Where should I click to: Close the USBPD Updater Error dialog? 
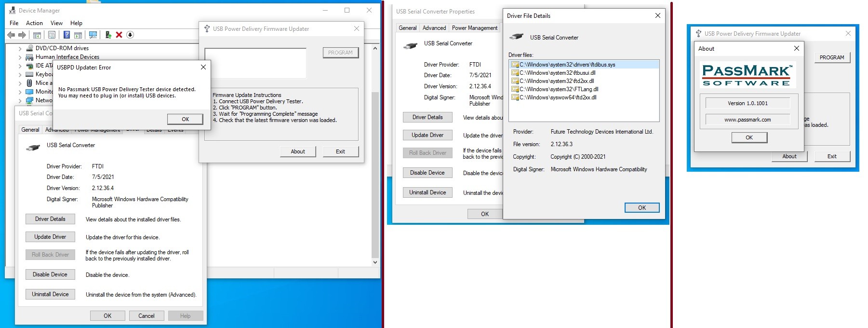203,68
